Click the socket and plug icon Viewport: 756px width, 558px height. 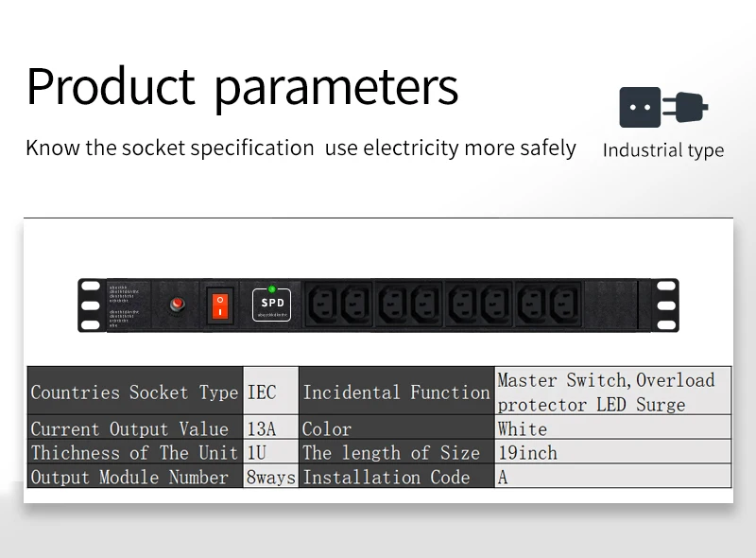click(x=662, y=107)
